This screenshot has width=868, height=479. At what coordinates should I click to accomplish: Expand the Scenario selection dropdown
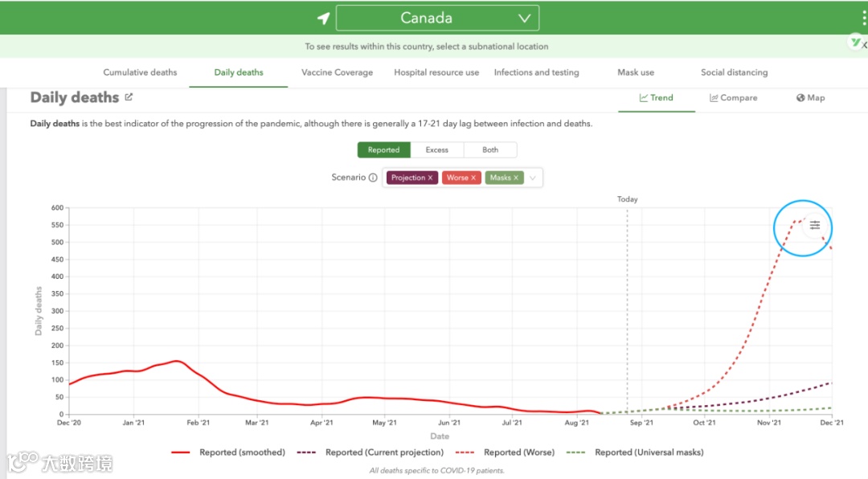[533, 178]
